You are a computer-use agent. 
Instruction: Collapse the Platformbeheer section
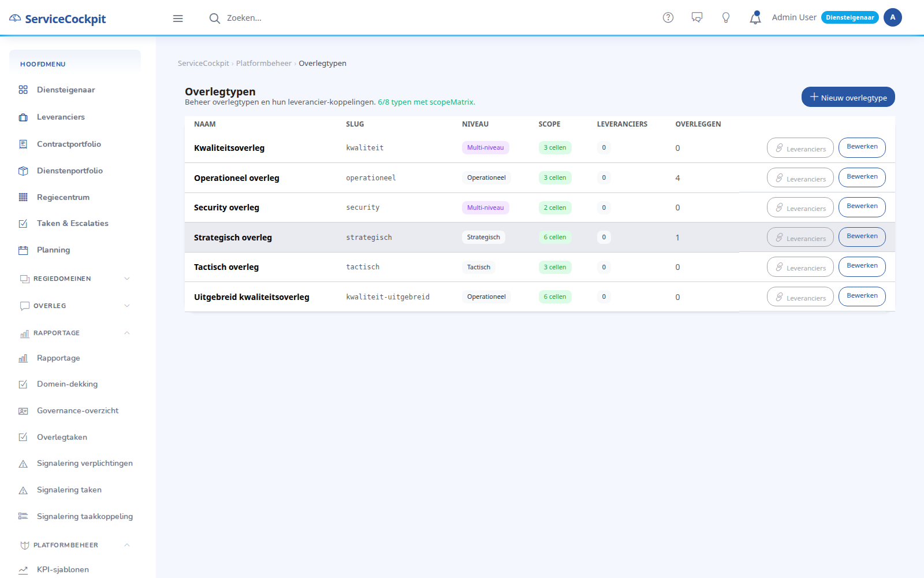[75, 545]
